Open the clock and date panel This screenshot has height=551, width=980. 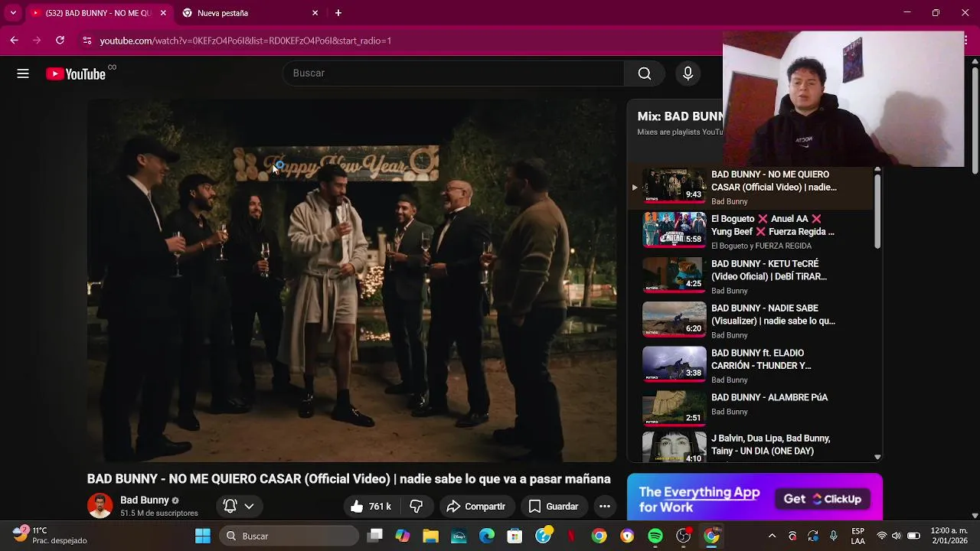pos(949,536)
